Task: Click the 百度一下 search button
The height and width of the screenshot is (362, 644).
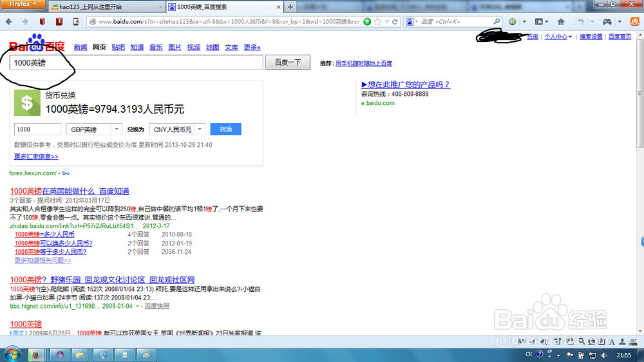Action: pos(287,62)
